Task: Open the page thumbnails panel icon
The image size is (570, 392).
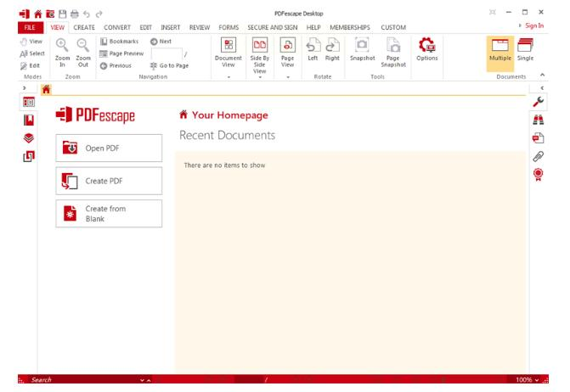Action: (x=29, y=103)
